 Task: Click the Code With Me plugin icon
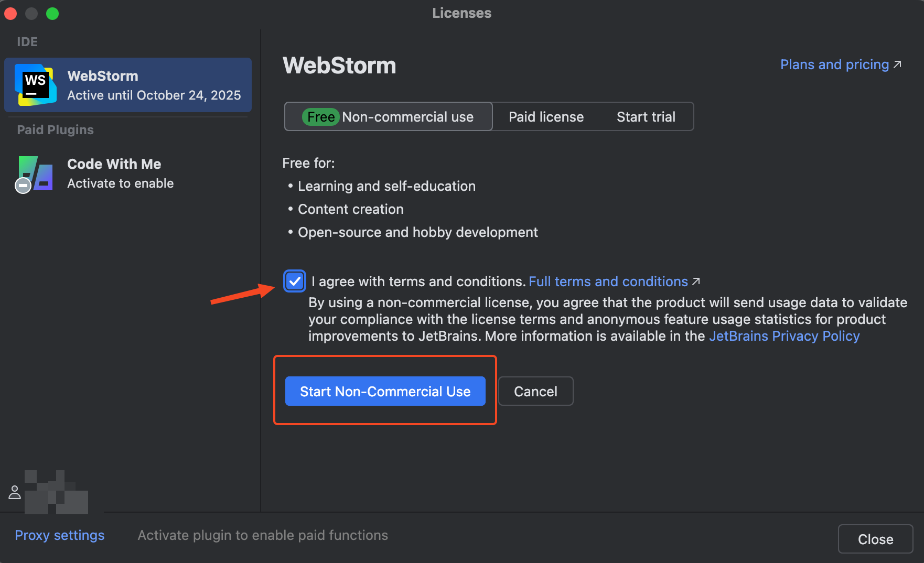35,174
